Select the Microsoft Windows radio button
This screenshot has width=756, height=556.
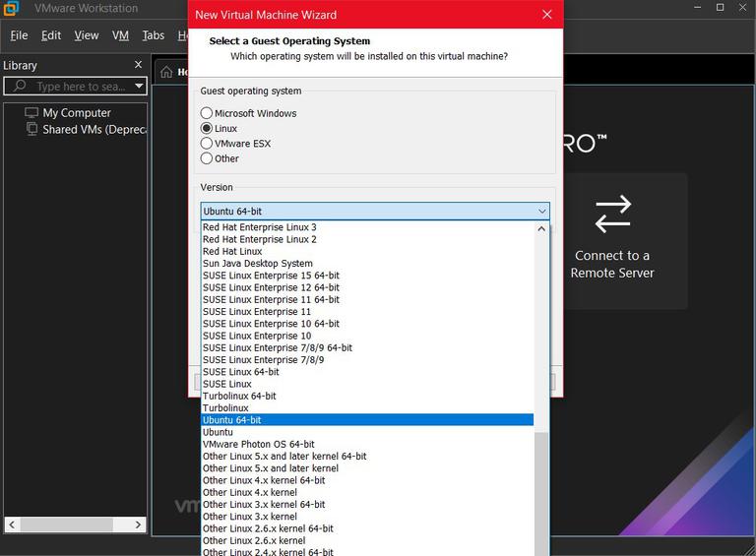tap(207, 113)
